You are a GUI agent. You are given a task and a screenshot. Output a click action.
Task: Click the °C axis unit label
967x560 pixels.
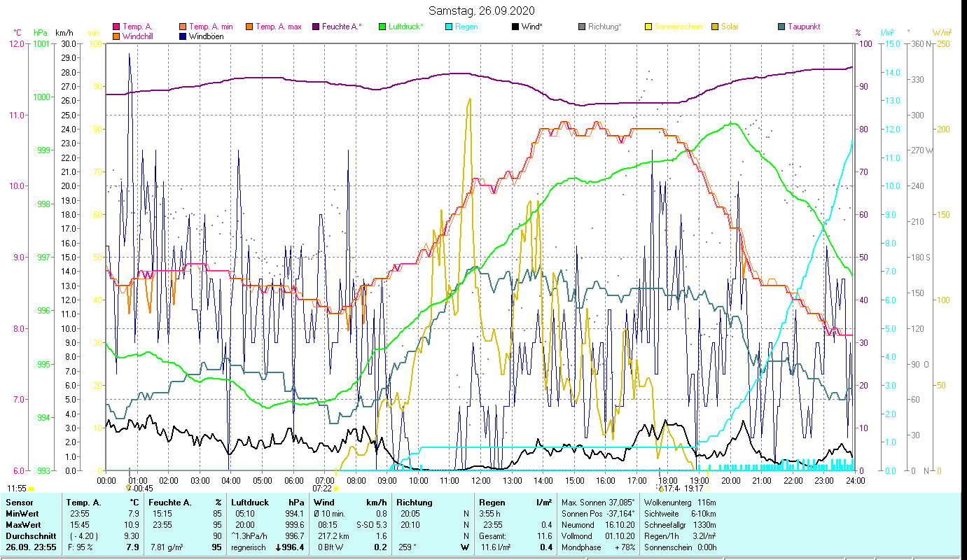click(18, 33)
